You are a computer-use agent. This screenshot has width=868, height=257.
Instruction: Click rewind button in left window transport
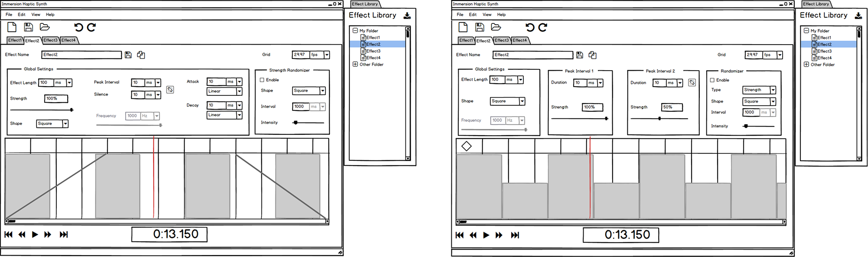[22, 234]
